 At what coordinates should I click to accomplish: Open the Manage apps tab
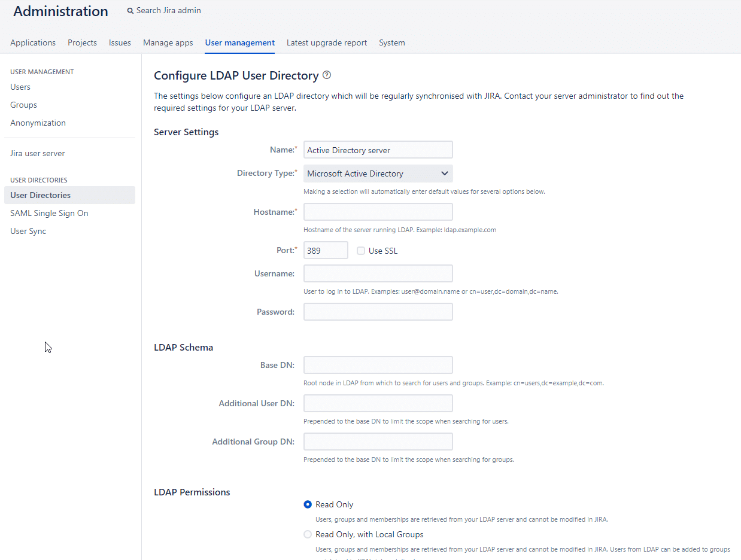click(x=168, y=42)
